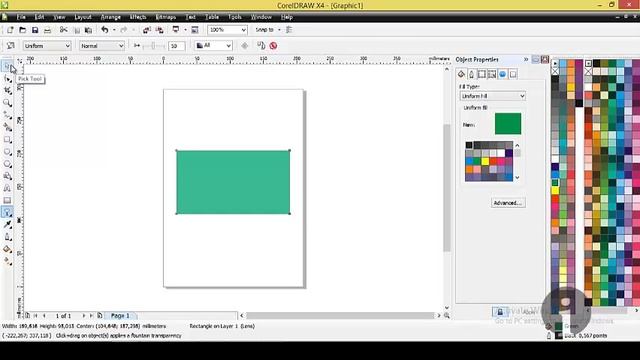Click the Undo arrow icon
Image resolution: width=640 pixels, height=360 pixels.
click(x=105, y=30)
